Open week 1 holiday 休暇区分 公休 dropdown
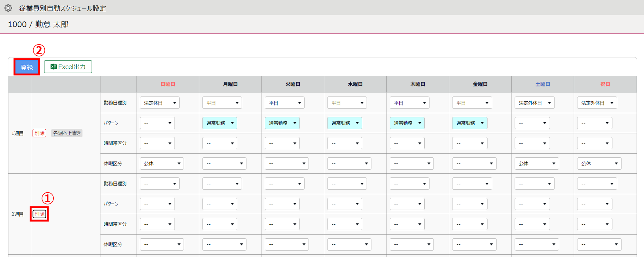Viewport: 644px width, 257px height. 599,163
